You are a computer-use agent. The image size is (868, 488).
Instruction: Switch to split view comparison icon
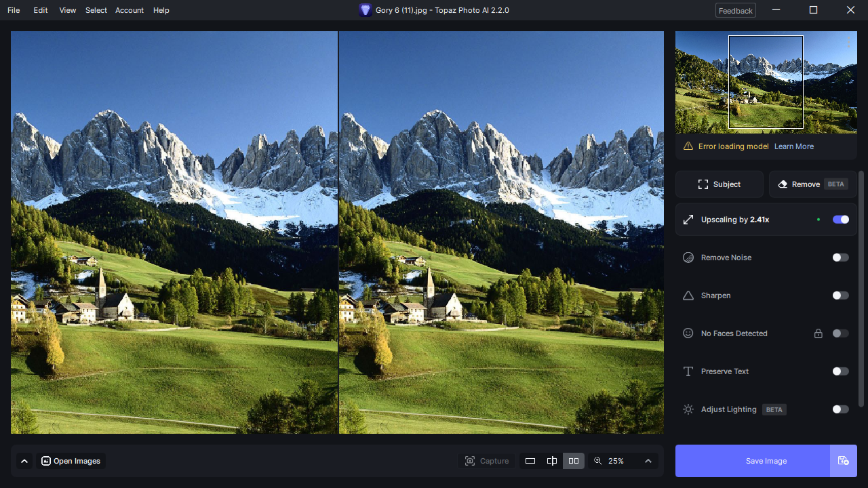[x=552, y=461]
